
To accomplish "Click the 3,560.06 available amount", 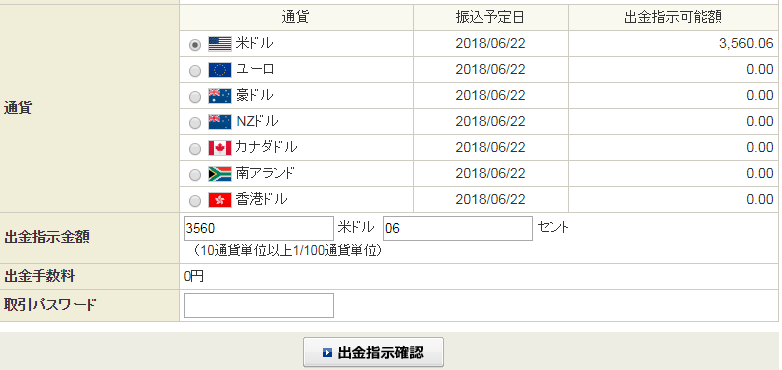I will pyautogui.click(x=746, y=43).
